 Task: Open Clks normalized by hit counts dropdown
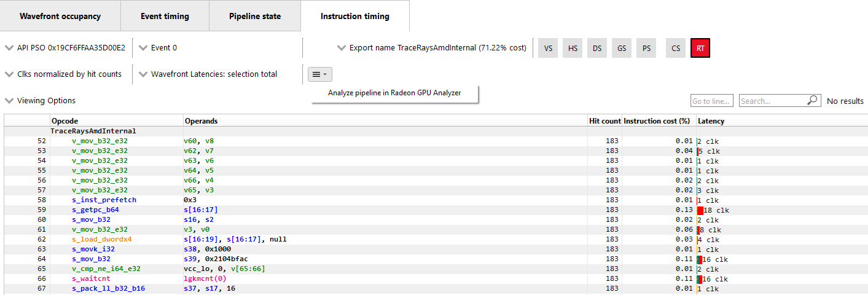point(64,74)
